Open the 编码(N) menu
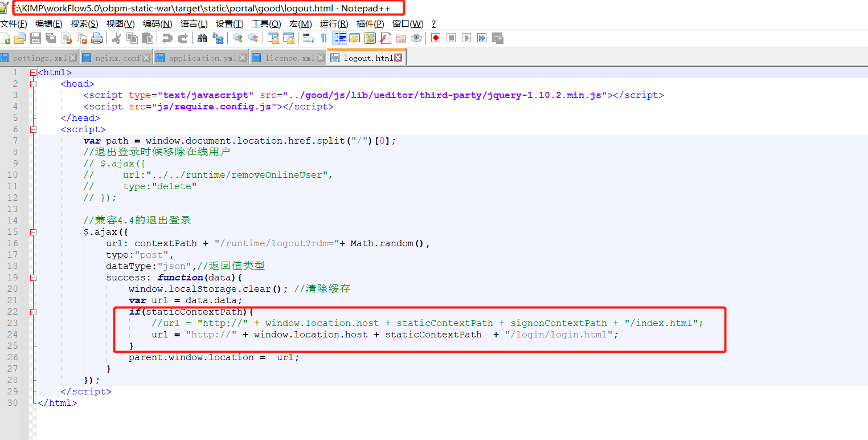The width and height of the screenshot is (868, 440). (x=158, y=23)
